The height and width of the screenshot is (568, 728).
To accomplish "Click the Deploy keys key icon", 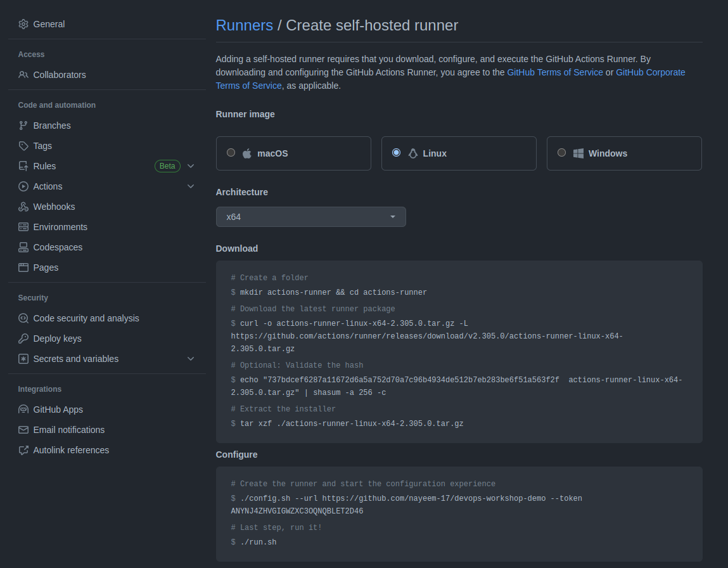I will 23,339.
